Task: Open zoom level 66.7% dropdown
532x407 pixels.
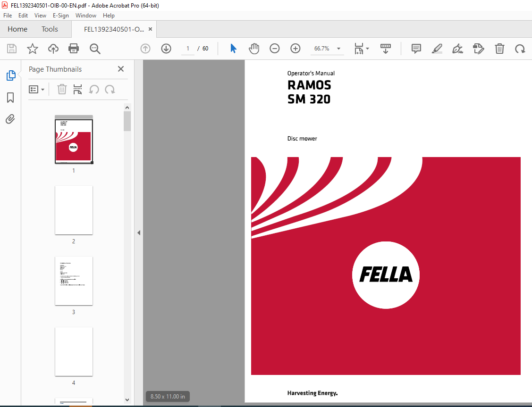Action: click(x=338, y=49)
